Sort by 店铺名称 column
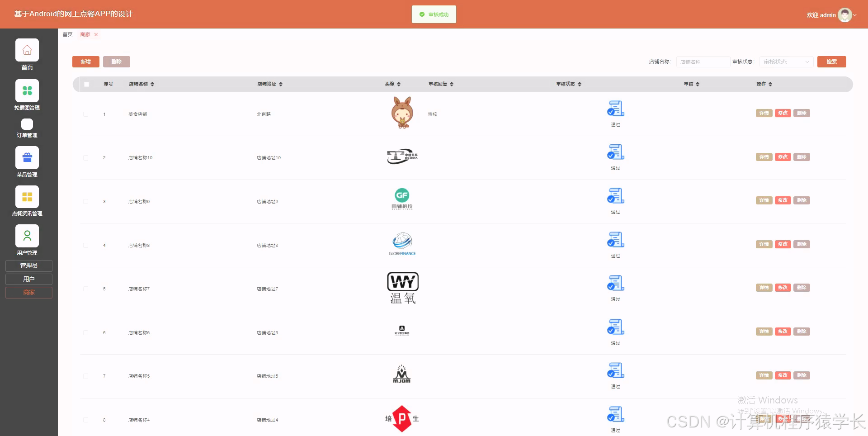Screen dimensions: 868x436 point(152,84)
